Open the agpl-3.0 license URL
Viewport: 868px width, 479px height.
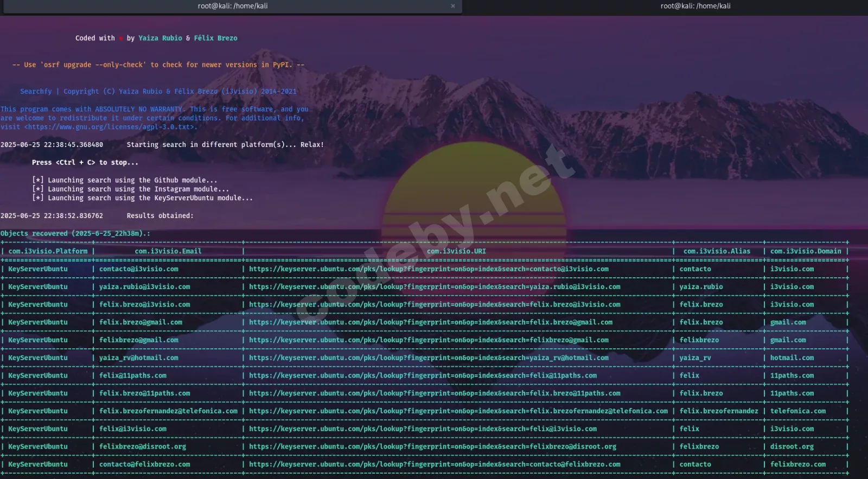point(111,127)
